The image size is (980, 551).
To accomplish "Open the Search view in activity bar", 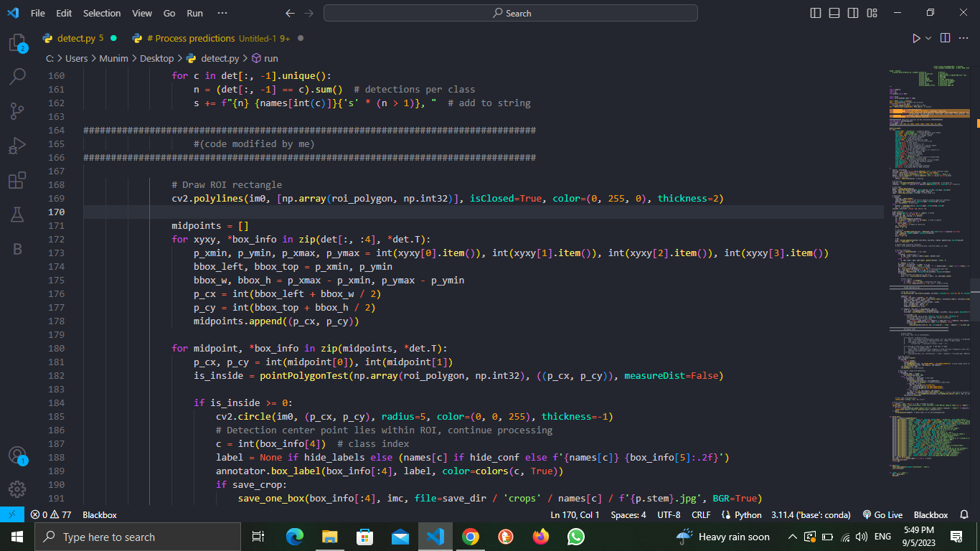I will pyautogui.click(x=17, y=76).
